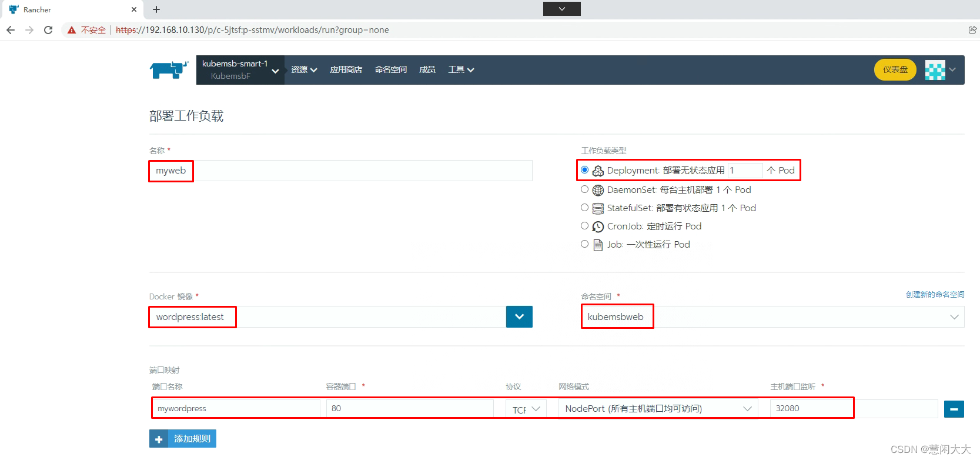Click 创建新的命名空间 link
Viewport: 980px width, 460px height.
point(935,295)
